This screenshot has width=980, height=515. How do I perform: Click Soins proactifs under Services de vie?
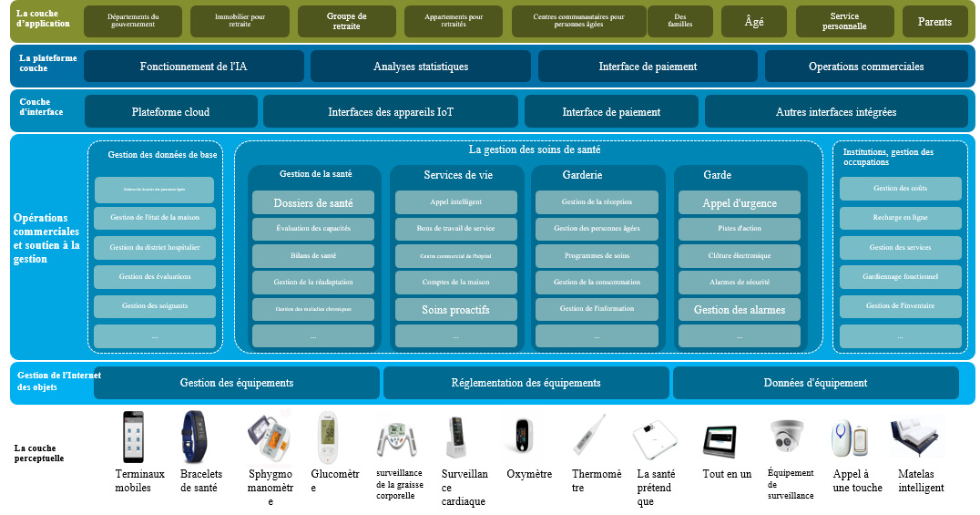(x=455, y=310)
